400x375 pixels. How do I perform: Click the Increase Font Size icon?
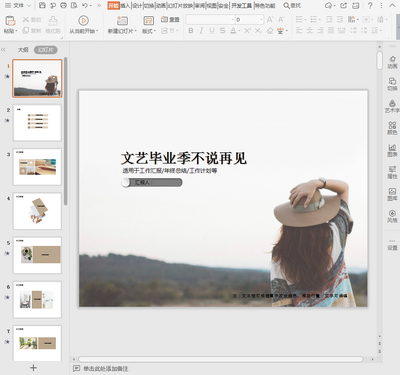click(270, 20)
